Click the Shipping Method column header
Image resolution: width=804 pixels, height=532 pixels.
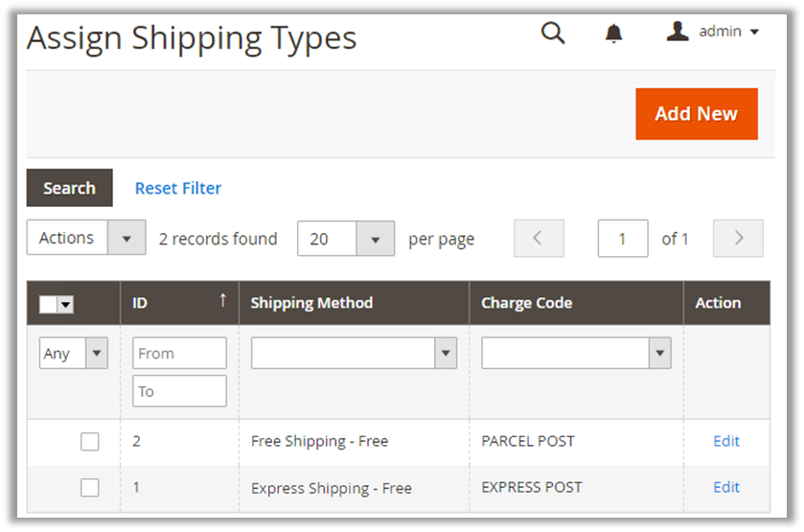pos(311,303)
